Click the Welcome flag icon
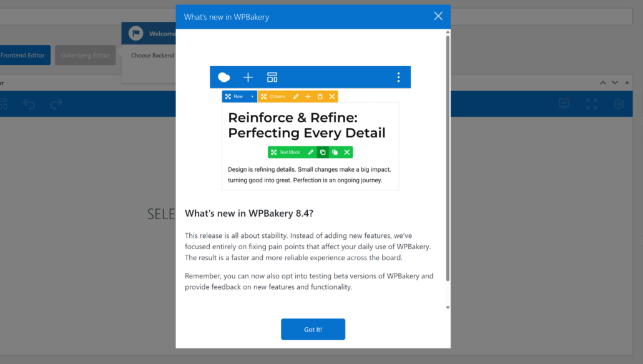Viewport: 643px width, 364px height. [x=135, y=34]
